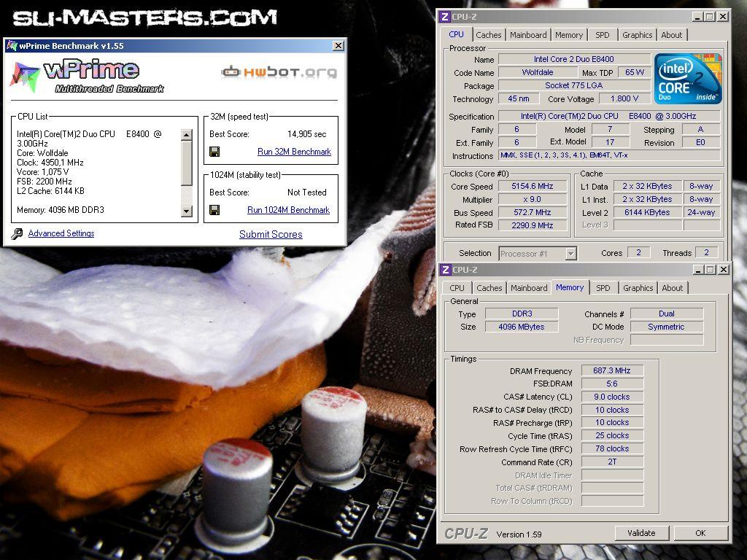Click the Intel Core 2 Duo logo
This screenshot has width=747, height=560.
pos(688,79)
